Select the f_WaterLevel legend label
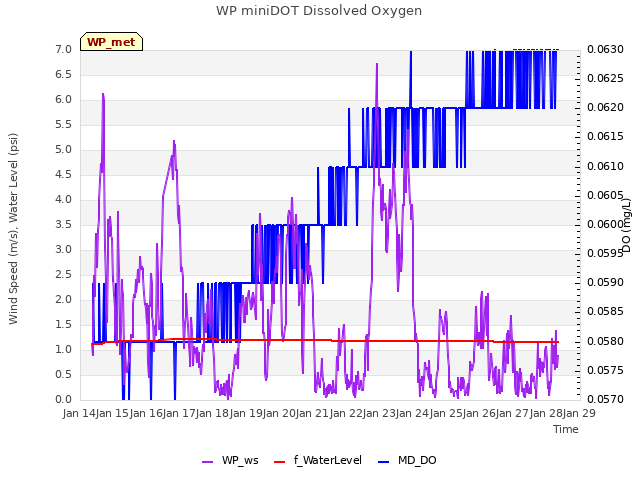The height and width of the screenshot is (480, 640). coord(328,460)
